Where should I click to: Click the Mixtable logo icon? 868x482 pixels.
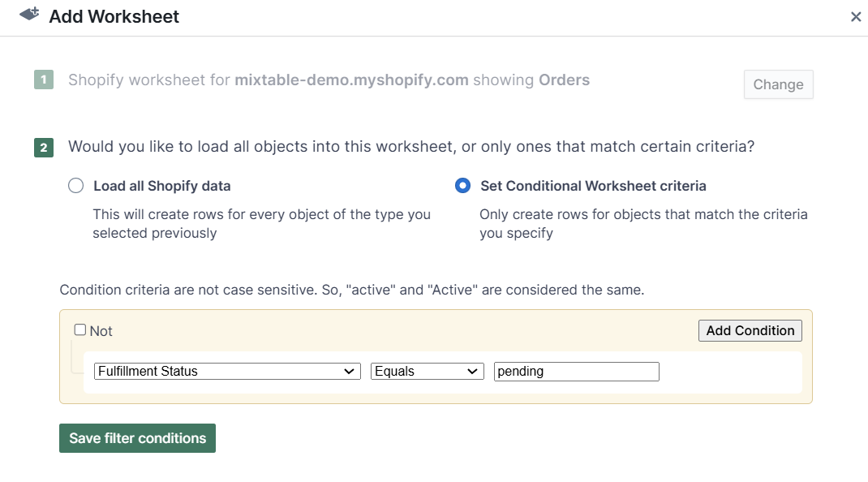click(28, 15)
